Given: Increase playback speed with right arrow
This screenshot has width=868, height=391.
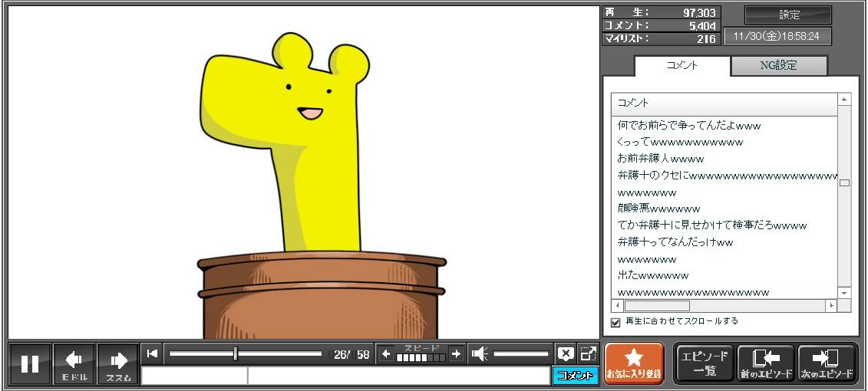Looking at the screenshot, I should pyautogui.click(x=456, y=353).
